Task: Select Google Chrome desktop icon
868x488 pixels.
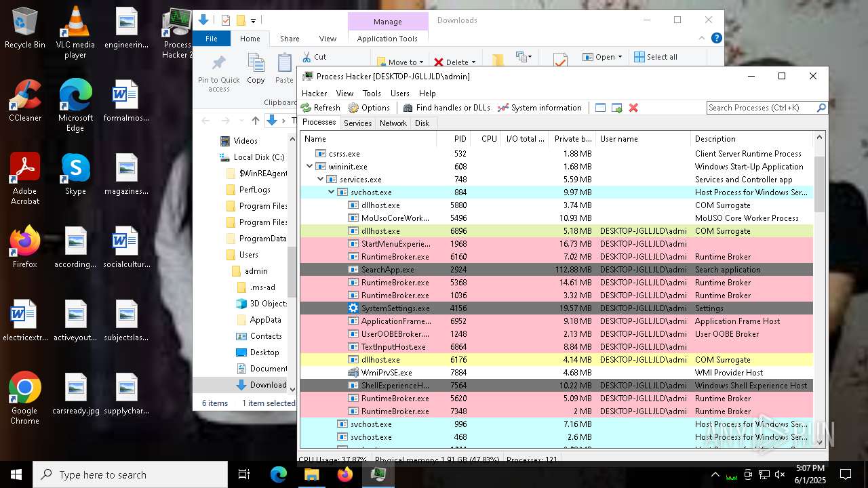Action: 25,399
